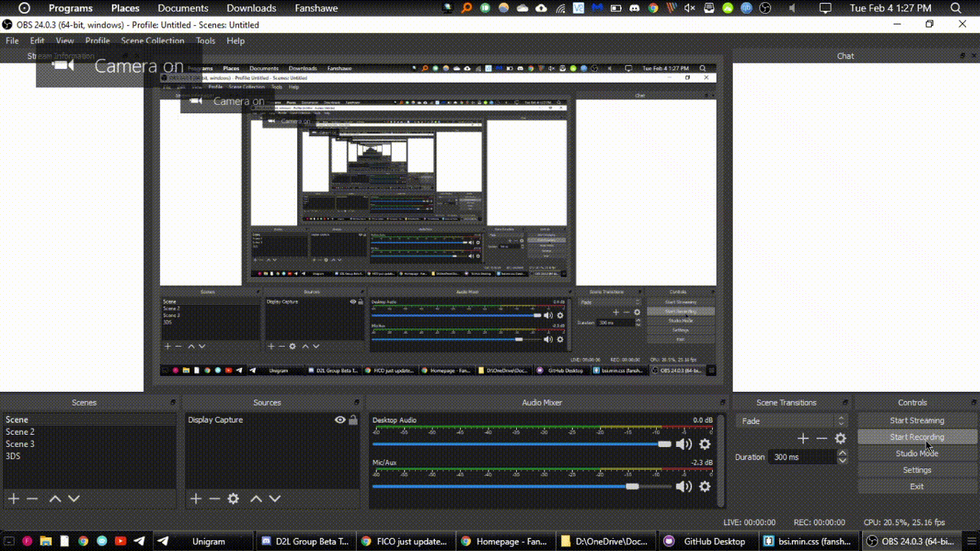Switch to GitHub Desktop in the taskbar

coord(707,541)
